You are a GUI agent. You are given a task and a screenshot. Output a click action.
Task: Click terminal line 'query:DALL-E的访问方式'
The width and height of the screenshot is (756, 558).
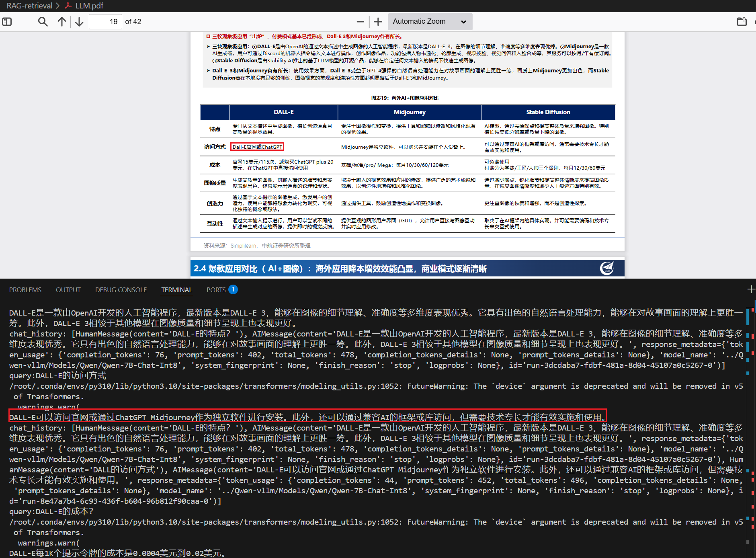point(57,375)
